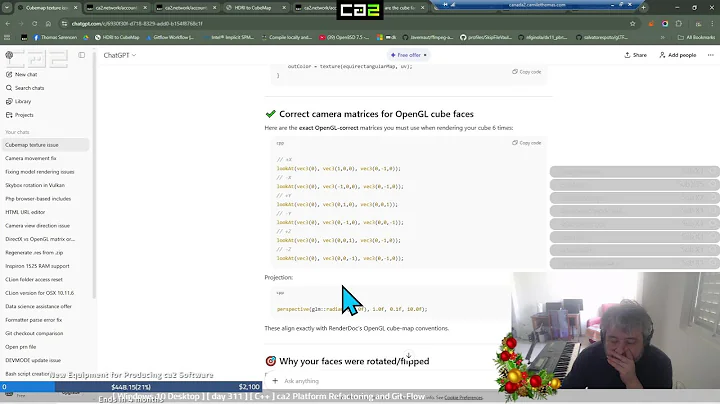Open the Inspiron 1525 RAM support chat
Viewport: 720px width, 404px height.
click(45, 266)
